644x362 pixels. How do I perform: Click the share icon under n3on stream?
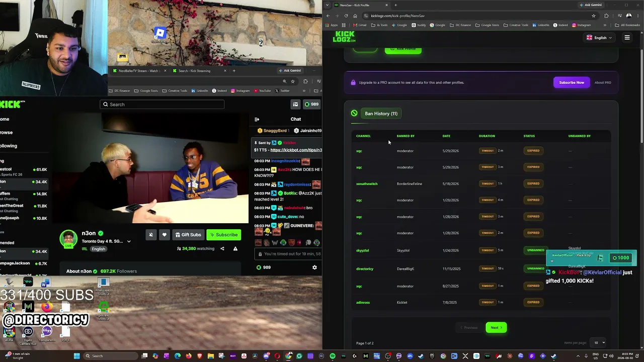[x=222, y=248]
